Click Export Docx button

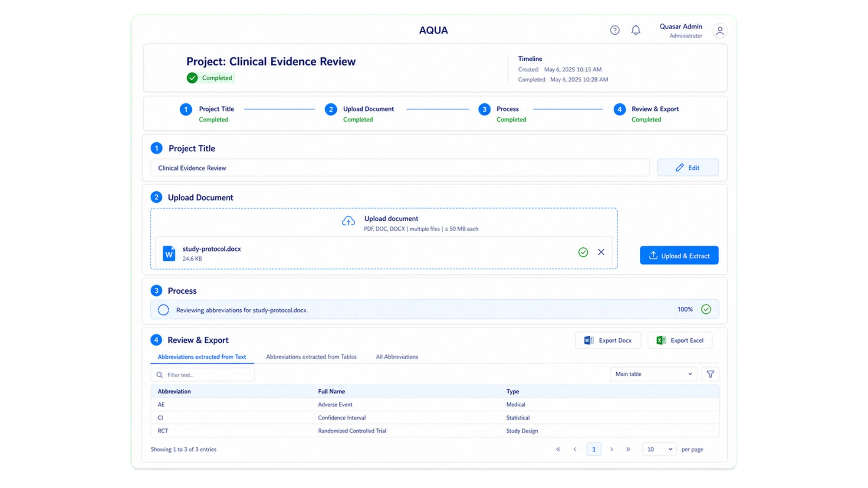(x=608, y=341)
